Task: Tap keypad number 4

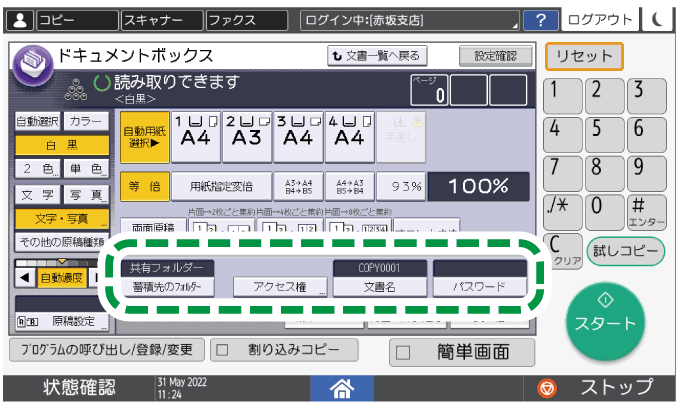Action: point(563,135)
